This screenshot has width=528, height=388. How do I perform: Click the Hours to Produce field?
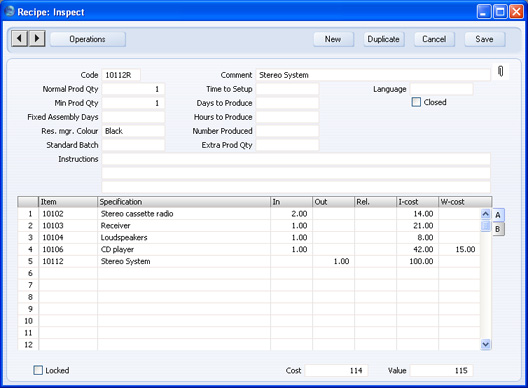click(287, 117)
